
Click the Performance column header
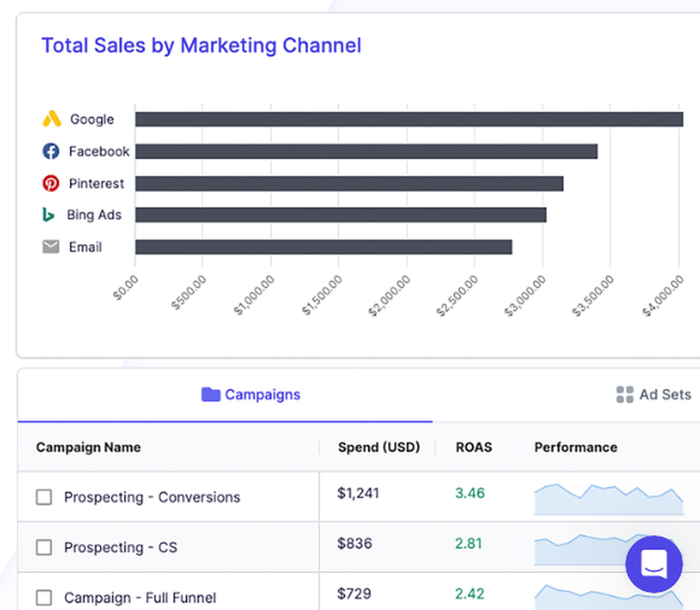point(576,447)
